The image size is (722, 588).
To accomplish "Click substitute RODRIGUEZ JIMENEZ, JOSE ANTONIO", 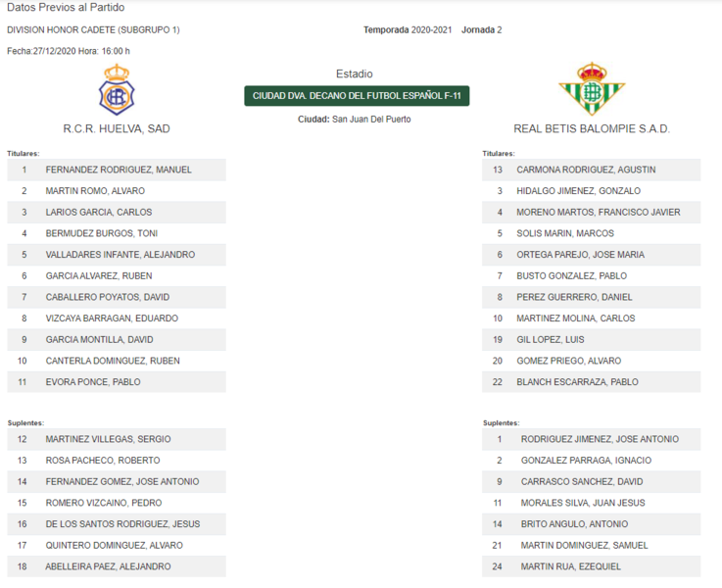I will click(x=592, y=439).
